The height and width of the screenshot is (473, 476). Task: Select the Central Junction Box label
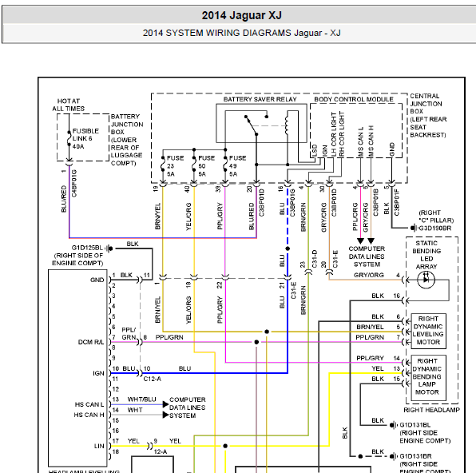[428, 115]
